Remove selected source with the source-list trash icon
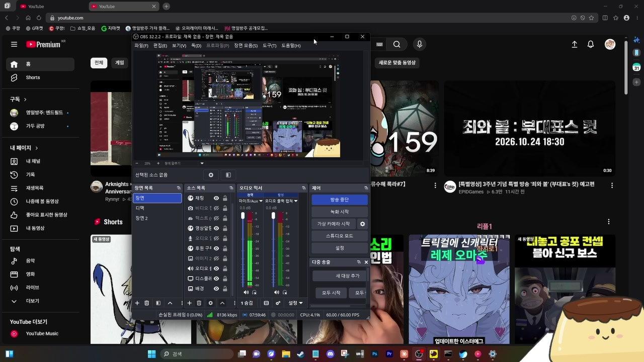 (x=199, y=303)
